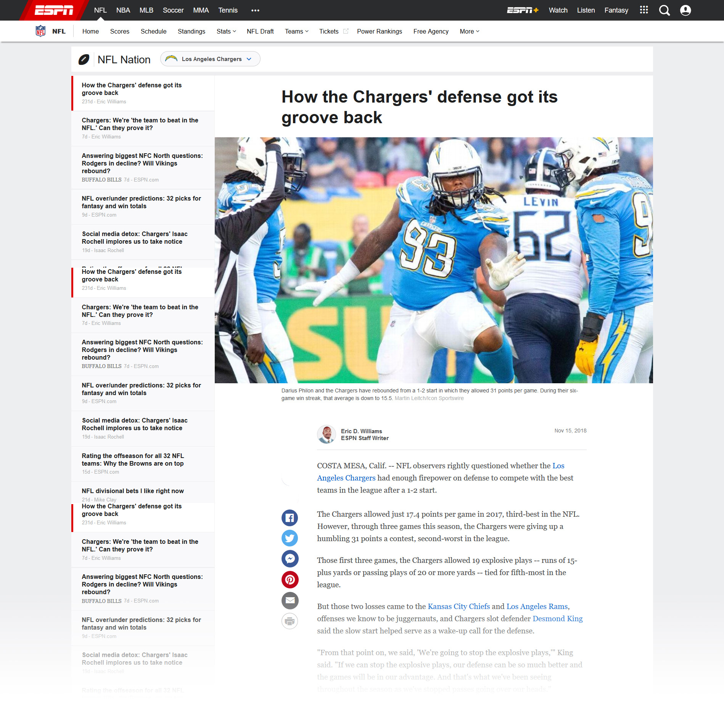Open first 'Answering biggest NFC North questions' story
The height and width of the screenshot is (728, 724).
[143, 167]
